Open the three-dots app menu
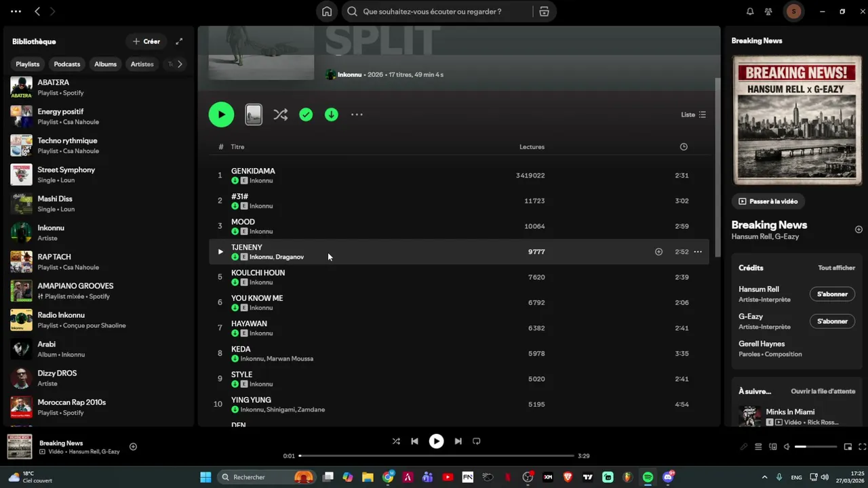The width and height of the screenshot is (868, 488). pyautogui.click(x=16, y=12)
